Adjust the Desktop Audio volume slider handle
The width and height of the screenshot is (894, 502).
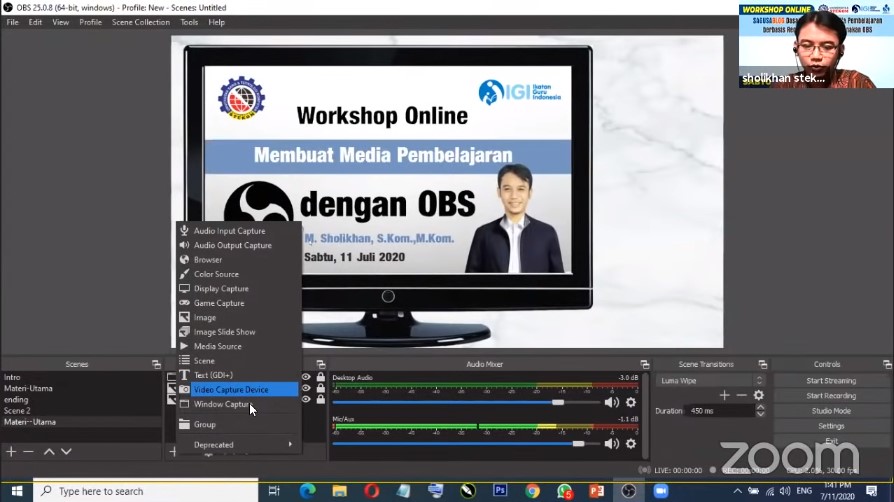tap(558, 402)
